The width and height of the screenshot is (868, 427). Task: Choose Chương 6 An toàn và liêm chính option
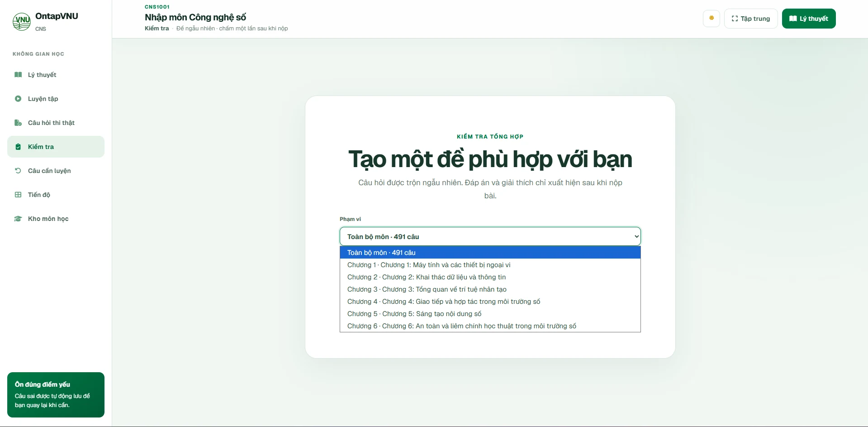coord(490,326)
